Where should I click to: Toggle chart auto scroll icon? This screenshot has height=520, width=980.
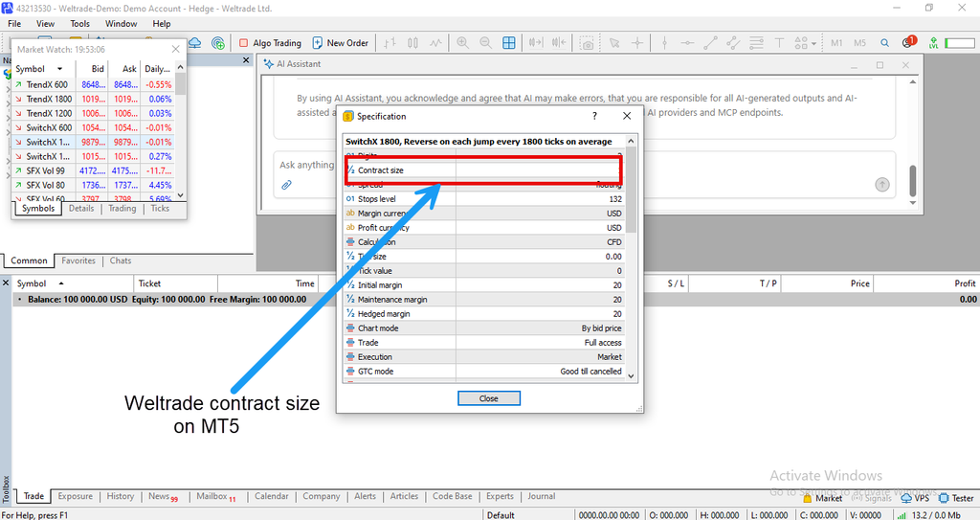tap(536, 43)
